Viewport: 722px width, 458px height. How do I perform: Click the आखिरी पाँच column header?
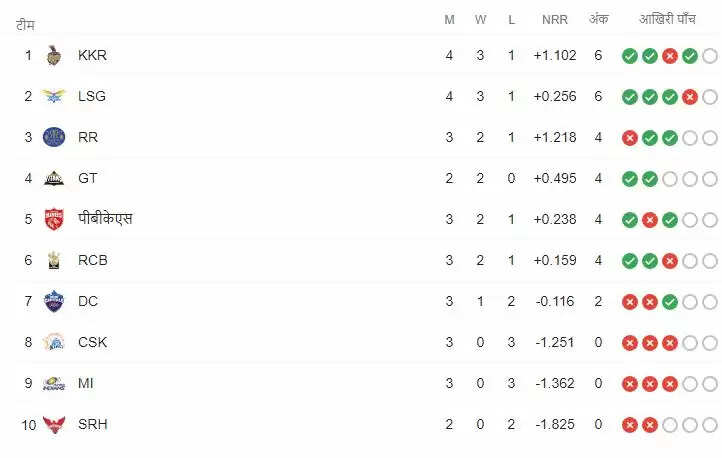tap(669, 20)
